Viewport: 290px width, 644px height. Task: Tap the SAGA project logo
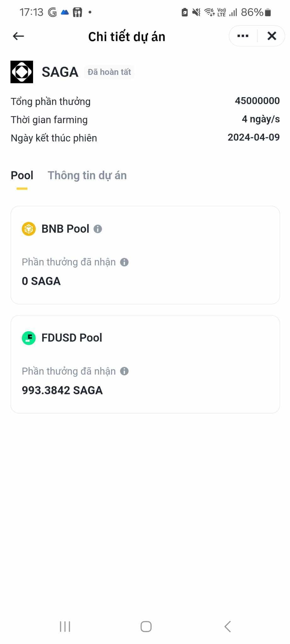(22, 72)
